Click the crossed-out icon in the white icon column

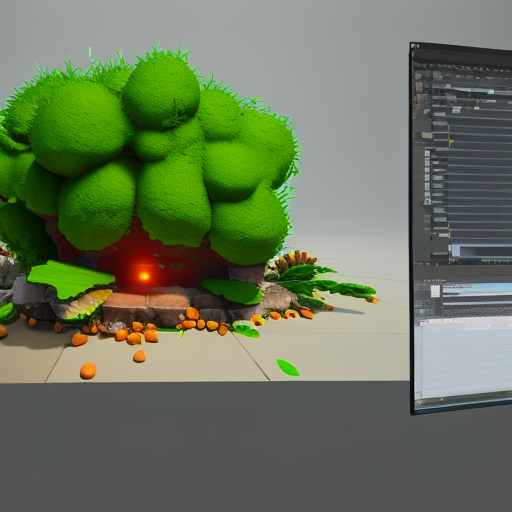[427, 201]
